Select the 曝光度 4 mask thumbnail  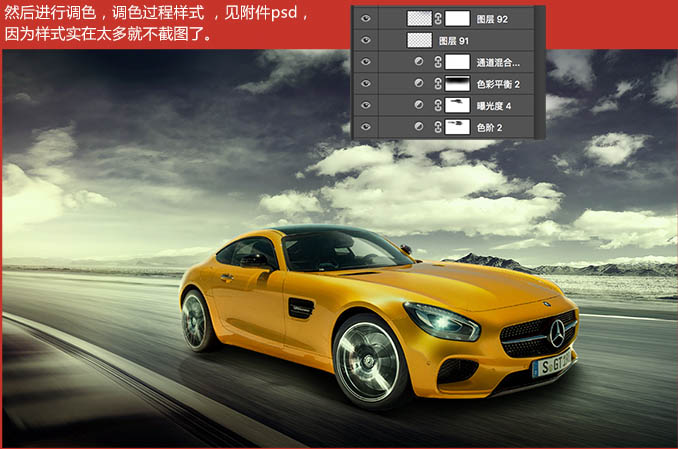(x=457, y=105)
